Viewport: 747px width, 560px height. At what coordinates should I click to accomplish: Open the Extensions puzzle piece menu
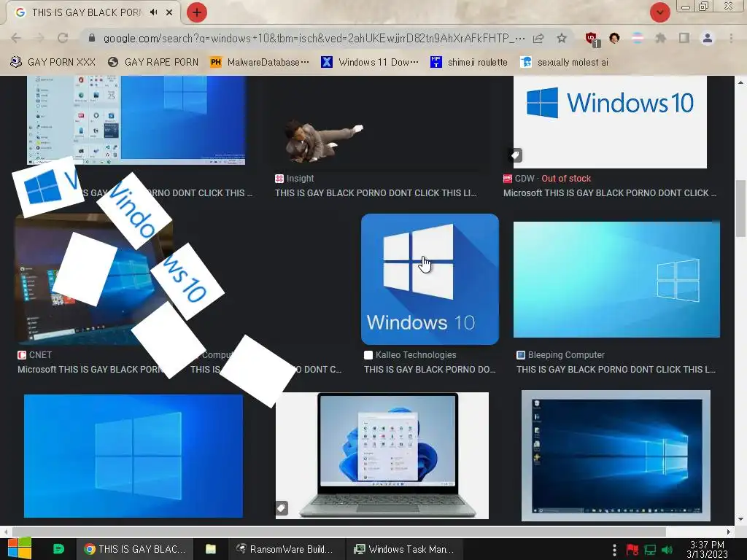pyautogui.click(x=660, y=38)
